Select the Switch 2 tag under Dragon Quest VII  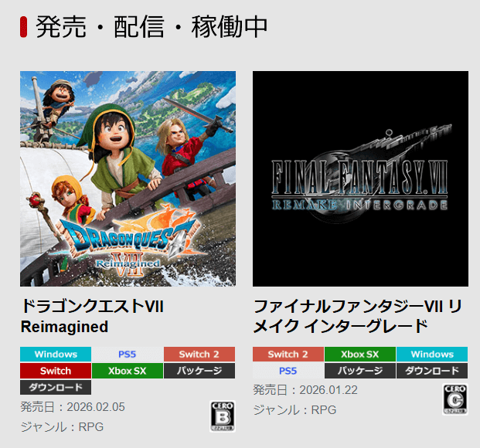pyautogui.click(x=199, y=354)
